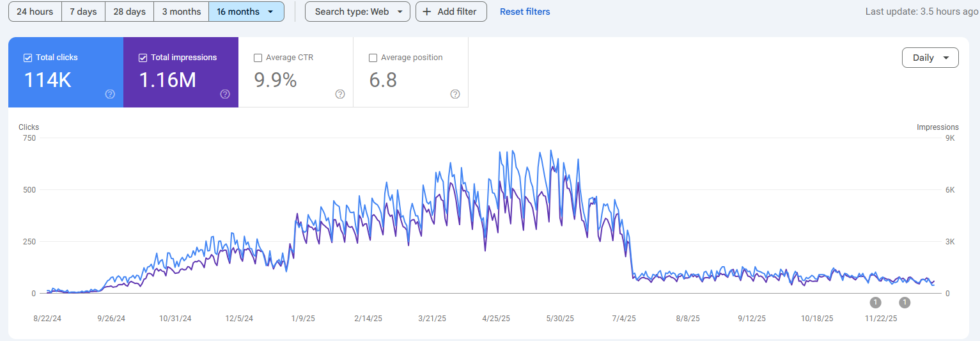Click the chart peak near 5/30/25

point(551,152)
